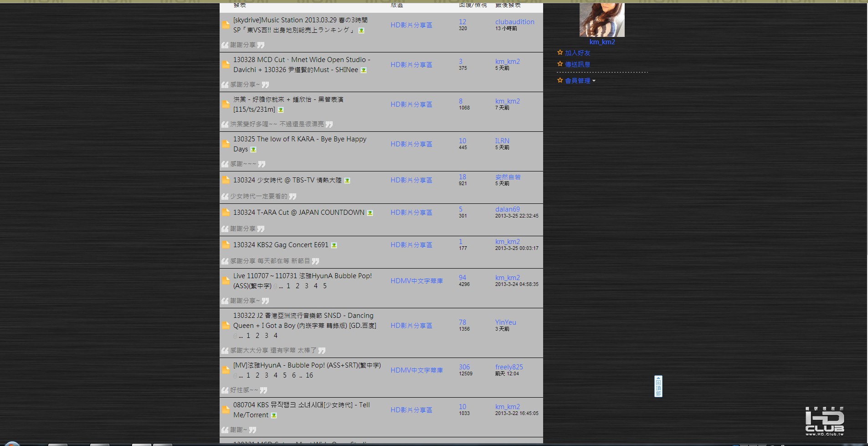Screen dimensions: 868x446
Task: Click the star icon next to 傳送訊息
Action: 560,64
